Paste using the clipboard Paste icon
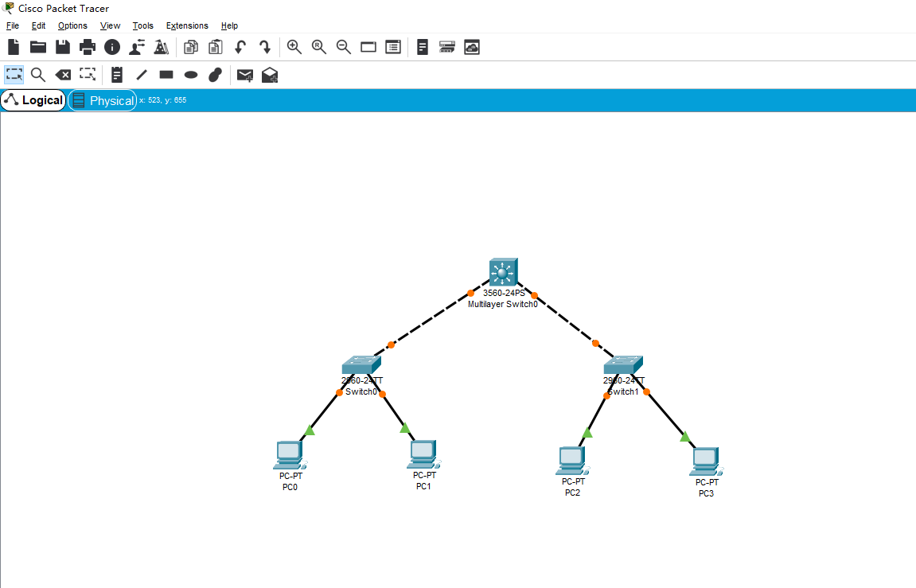Image resolution: width=916 pixels, height=588 pixels. coord(216,47)
